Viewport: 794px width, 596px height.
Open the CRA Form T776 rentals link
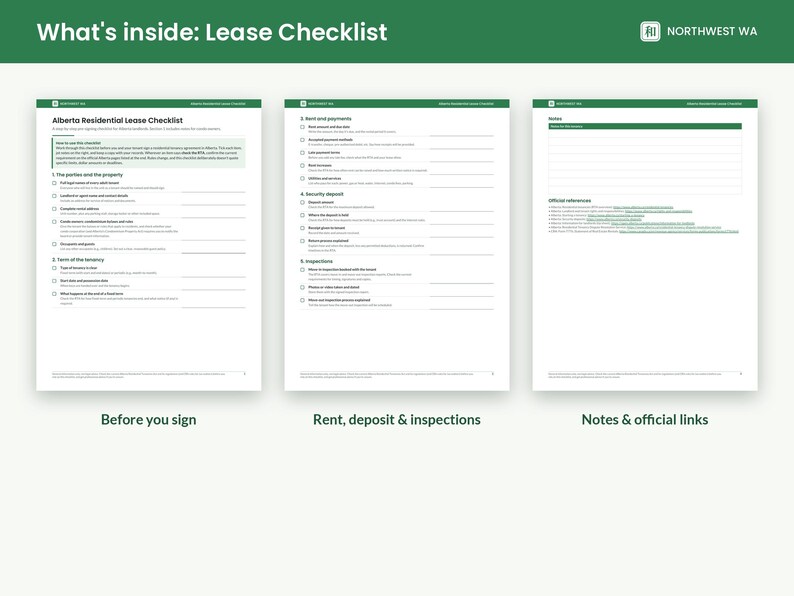(x=679, y=231)
